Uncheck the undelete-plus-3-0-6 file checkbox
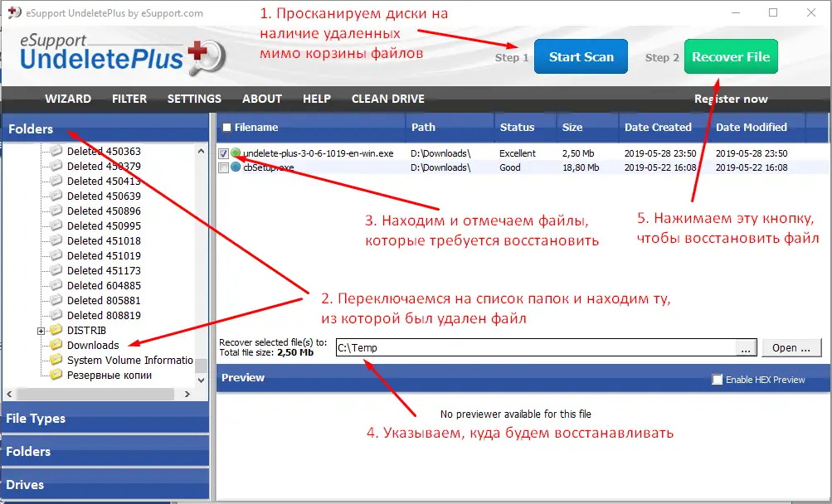832x504 pixels. coord(223,153)
